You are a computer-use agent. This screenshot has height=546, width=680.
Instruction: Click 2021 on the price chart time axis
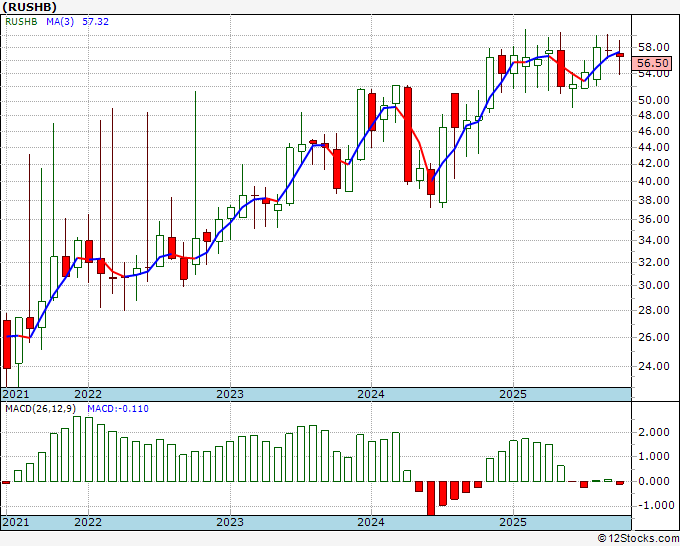pyautogui.click(x=16, y=394)
